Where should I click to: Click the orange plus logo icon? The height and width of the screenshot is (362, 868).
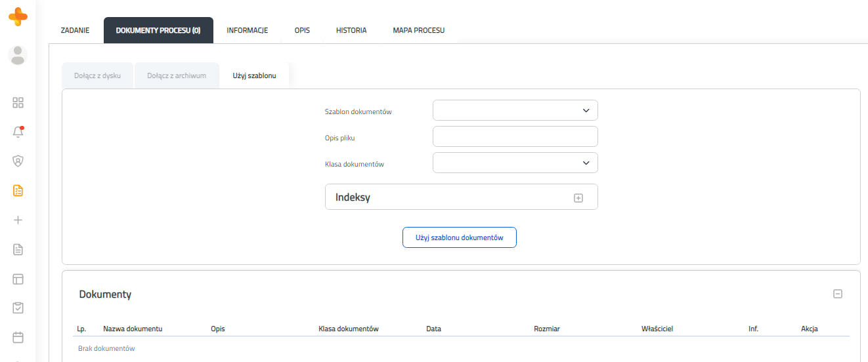click(18, 16)
